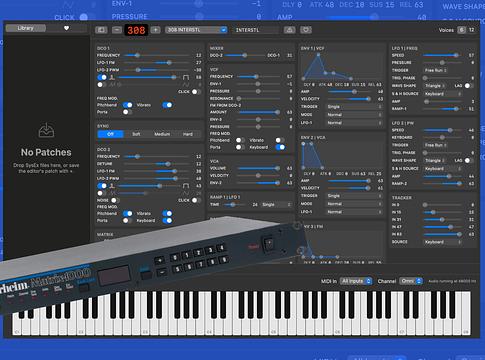Open the MIDI In All Inputs dropdown
The image size is (485, 360).
point(356,281)
